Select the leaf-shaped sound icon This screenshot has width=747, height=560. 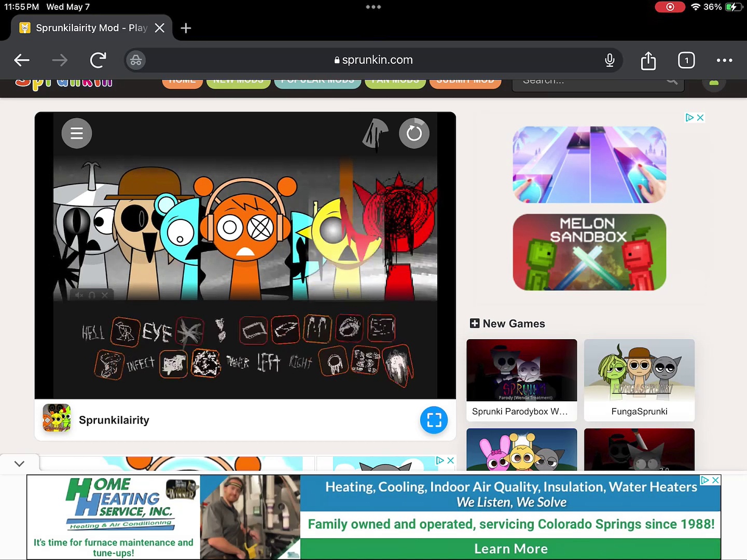[x=285, y=330]
